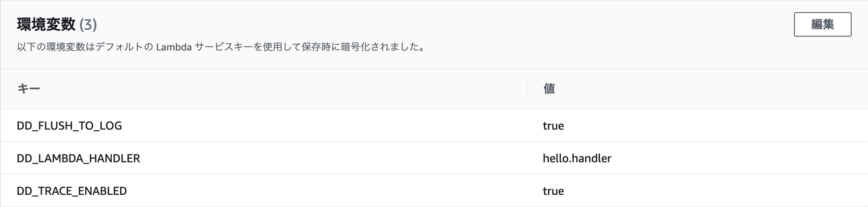The height and width of the screenshot is (207, 868).
Task: Click the キー column header
Action: pos(29,89)
